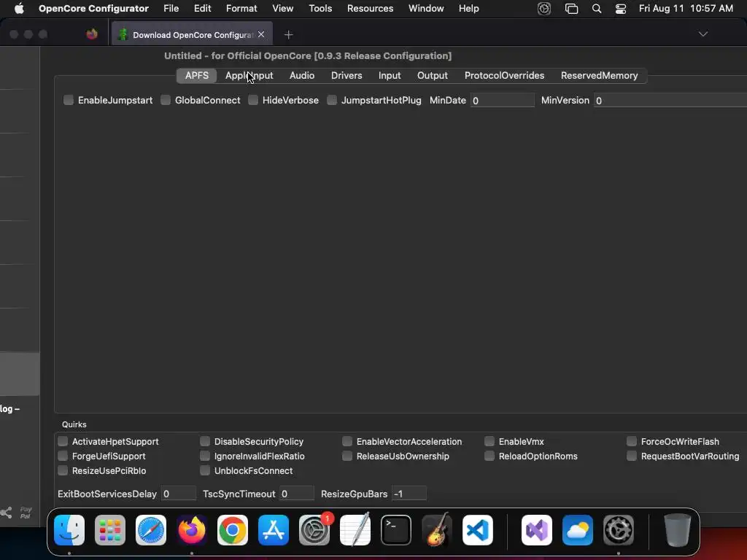The height and width of the screenshot is (560, 747).
Task: Open Firefox in the dock
Action: [x=192, y=530]
